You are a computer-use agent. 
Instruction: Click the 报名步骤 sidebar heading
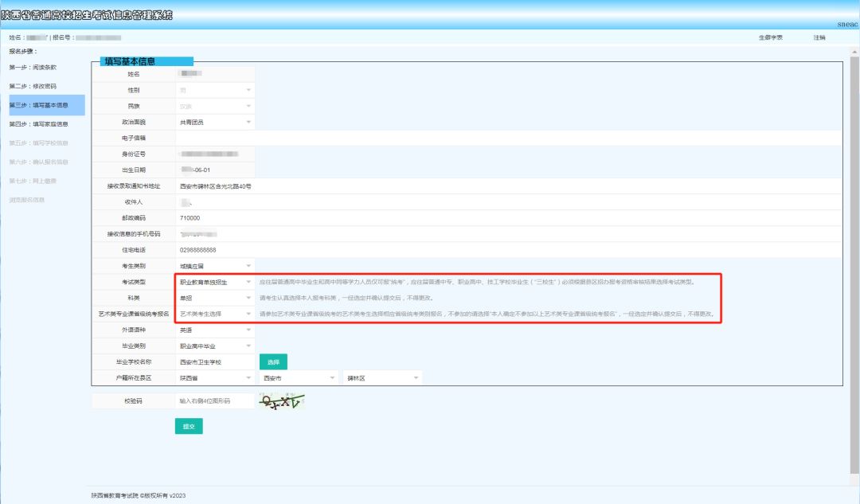(x=23, y=51)
